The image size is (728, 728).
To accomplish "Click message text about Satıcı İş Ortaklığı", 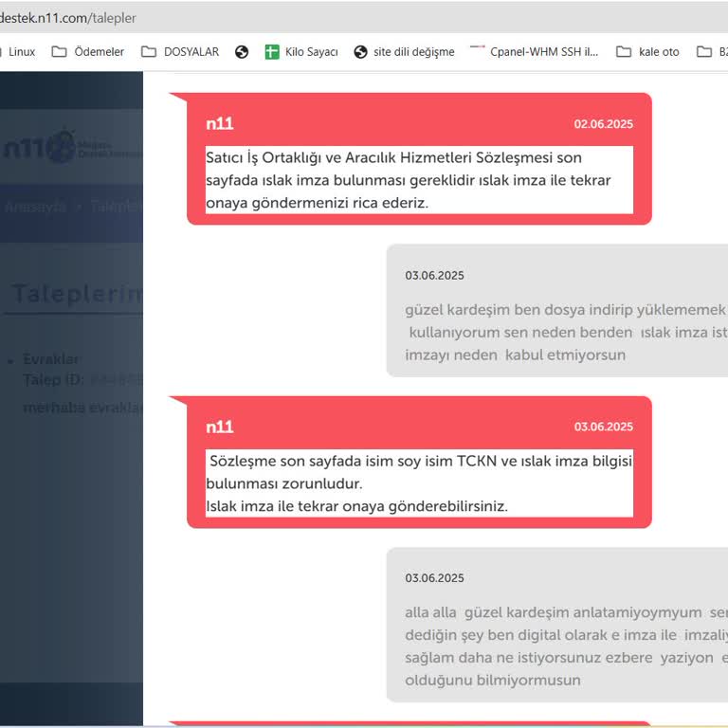I will pos(419,180).
